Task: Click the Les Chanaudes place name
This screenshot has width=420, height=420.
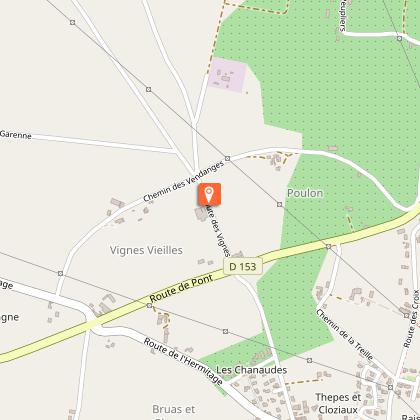Action: point(252,370)
